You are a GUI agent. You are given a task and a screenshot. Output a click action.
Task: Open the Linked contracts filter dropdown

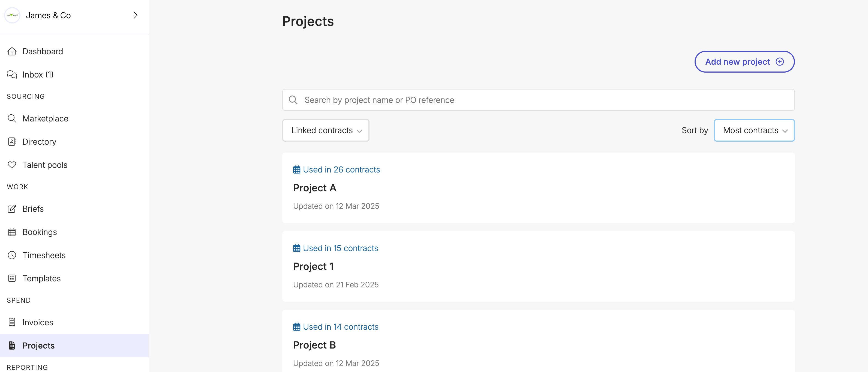pos(326,130)
